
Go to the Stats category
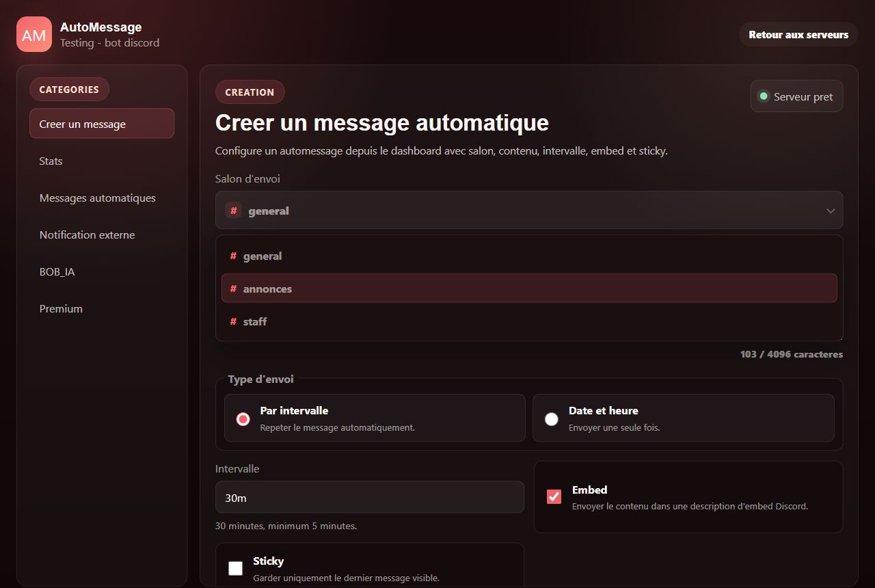point(102,161)
